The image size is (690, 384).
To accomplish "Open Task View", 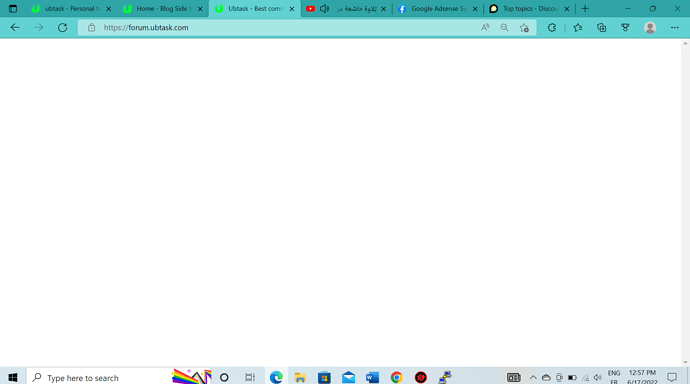I will click(250, 377).
